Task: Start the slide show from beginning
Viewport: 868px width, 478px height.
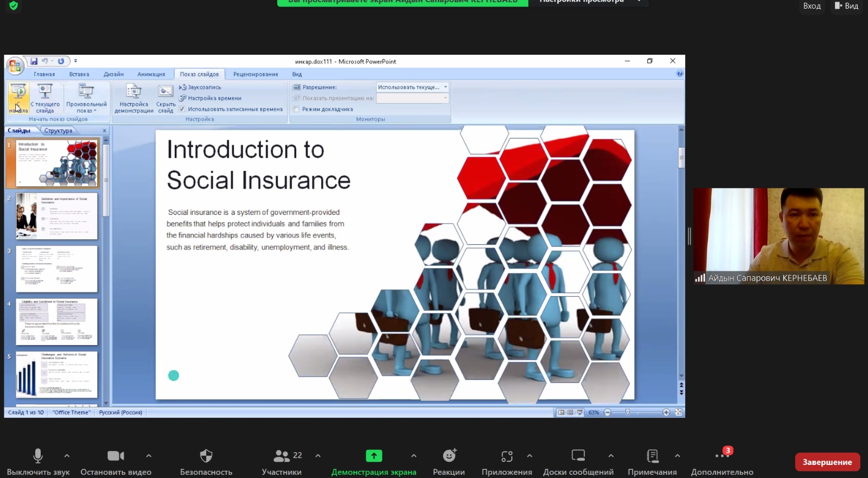Action: (18, 98)
